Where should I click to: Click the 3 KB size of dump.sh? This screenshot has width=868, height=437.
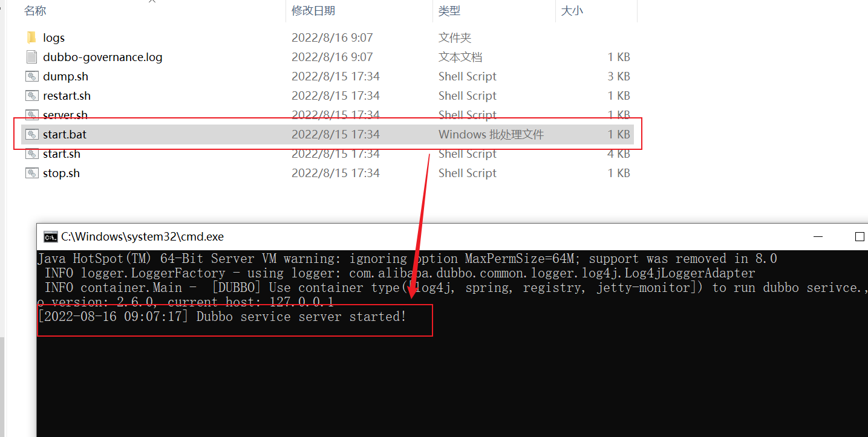(x=619, y=76)
